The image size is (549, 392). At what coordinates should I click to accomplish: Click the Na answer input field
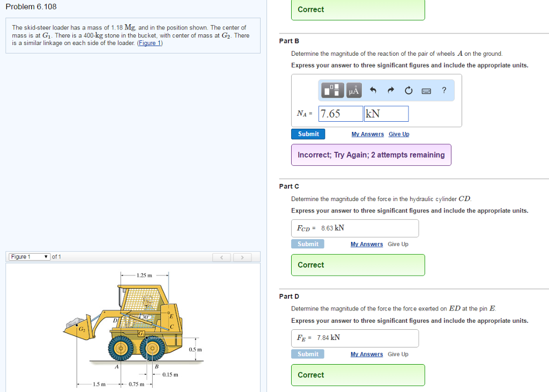[x=340, y=114]
